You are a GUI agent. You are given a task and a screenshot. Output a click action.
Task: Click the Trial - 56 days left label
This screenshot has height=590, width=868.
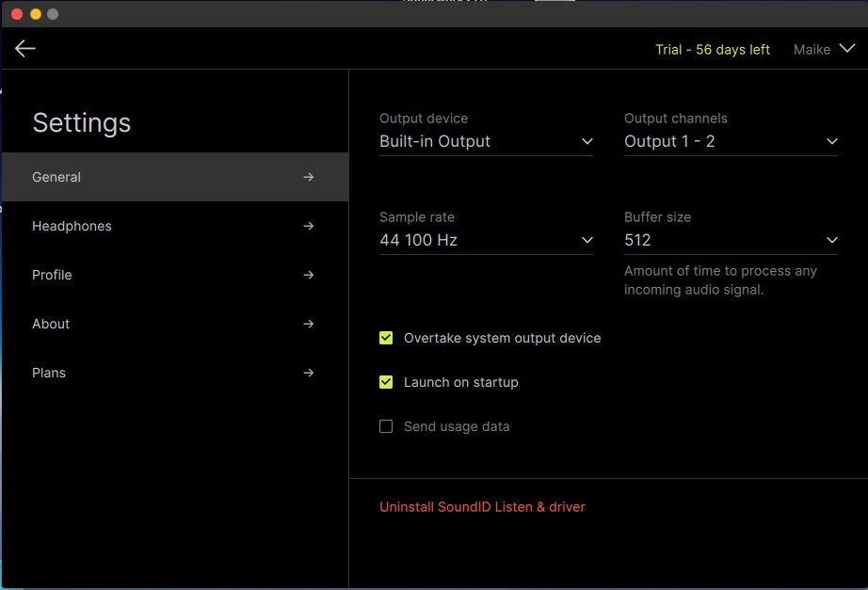(x=713, y=50)
